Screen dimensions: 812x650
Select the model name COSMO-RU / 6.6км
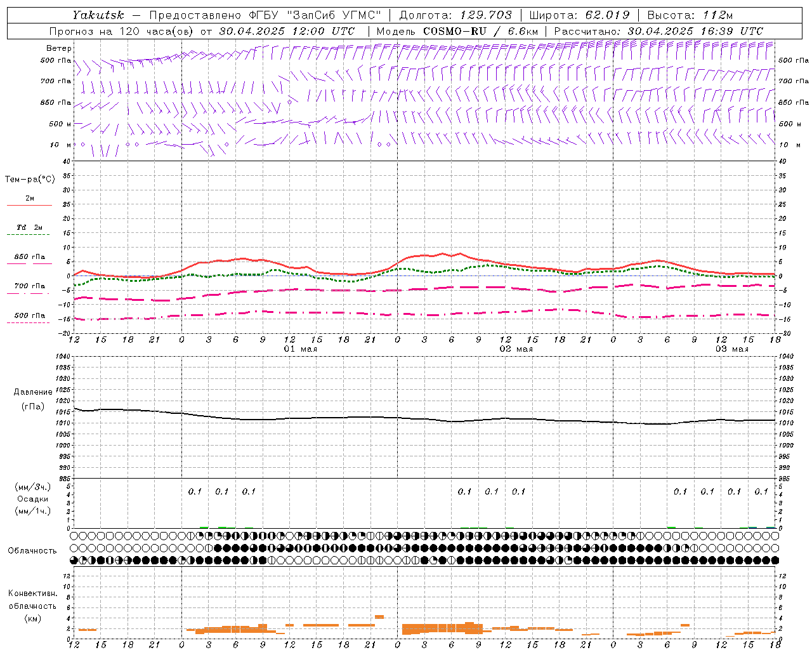(x=480, y=31)
